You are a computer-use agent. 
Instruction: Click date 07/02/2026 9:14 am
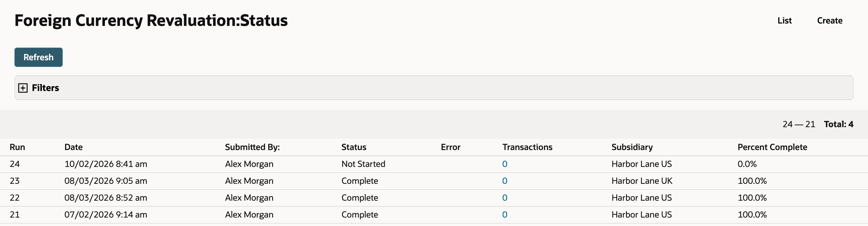point(106,215)
